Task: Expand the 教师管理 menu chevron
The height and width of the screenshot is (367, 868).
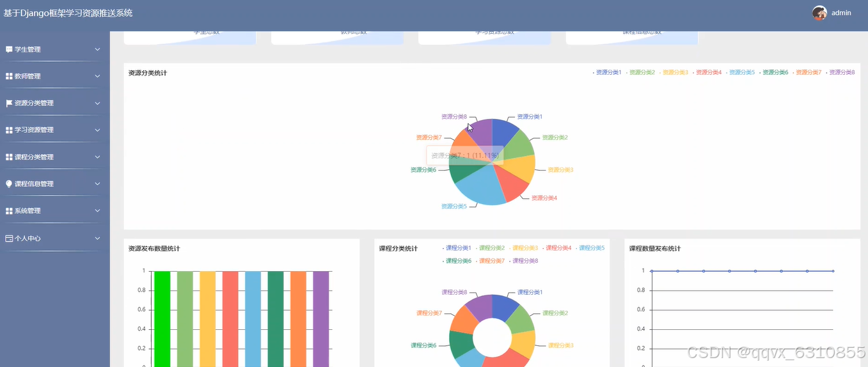Action: pos(98,76)
